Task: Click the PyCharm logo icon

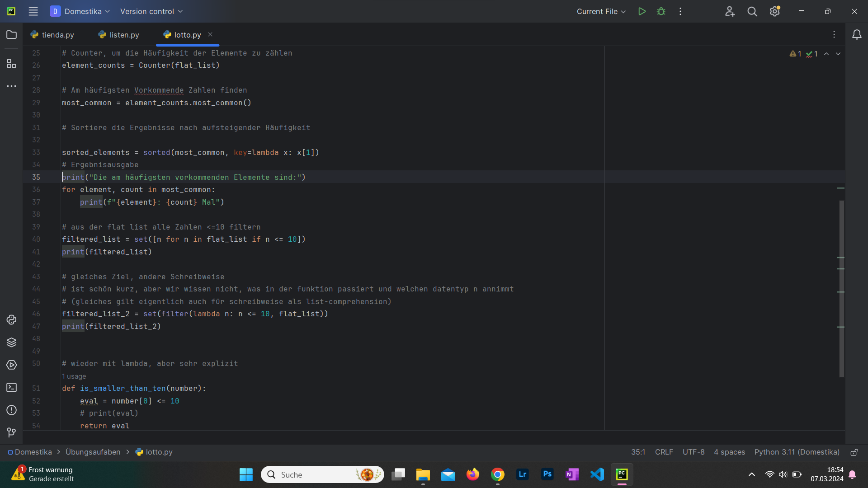Action: (11, 11)
